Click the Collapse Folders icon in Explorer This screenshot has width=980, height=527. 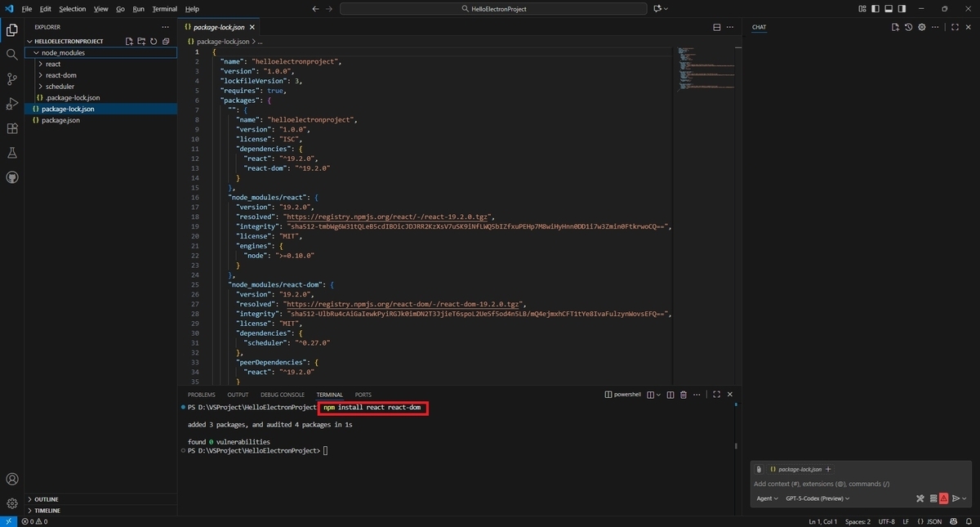[x=166, y=41]
